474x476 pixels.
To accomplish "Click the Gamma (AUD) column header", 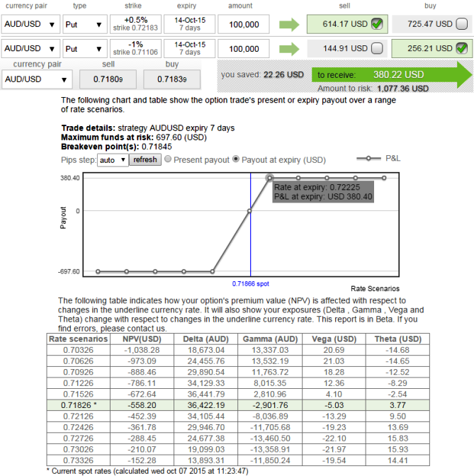I will (x=270, y=339).
